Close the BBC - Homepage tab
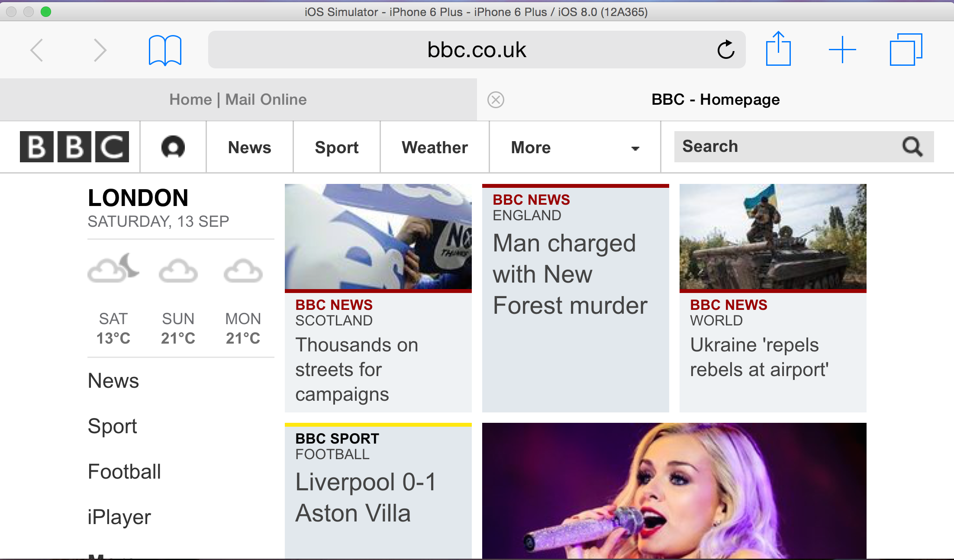 496,100
